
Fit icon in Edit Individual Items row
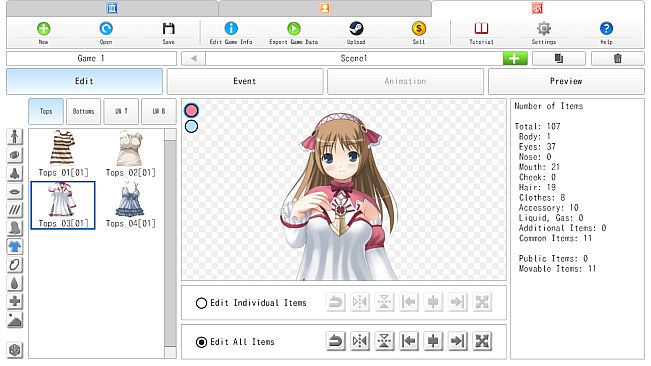[482, 302]
